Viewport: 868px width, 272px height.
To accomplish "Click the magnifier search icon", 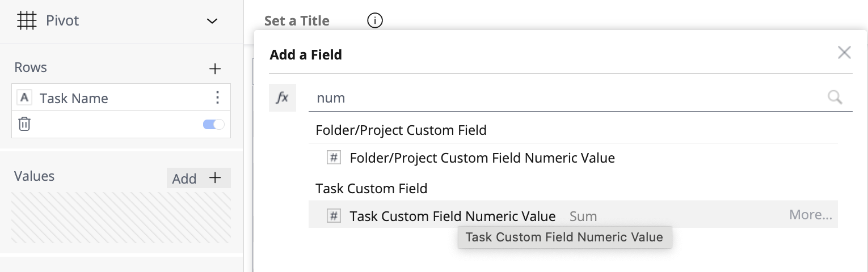I will [835, 97].
